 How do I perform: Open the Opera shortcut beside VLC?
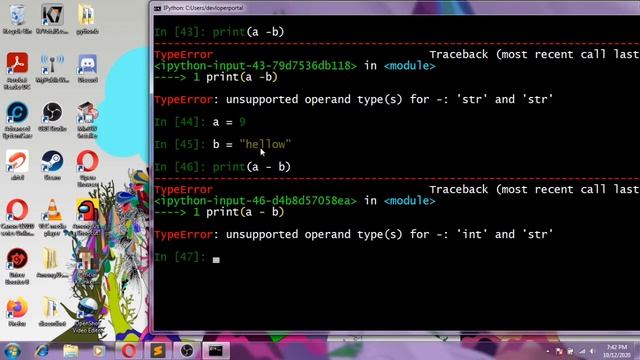(x=17, y=218)
